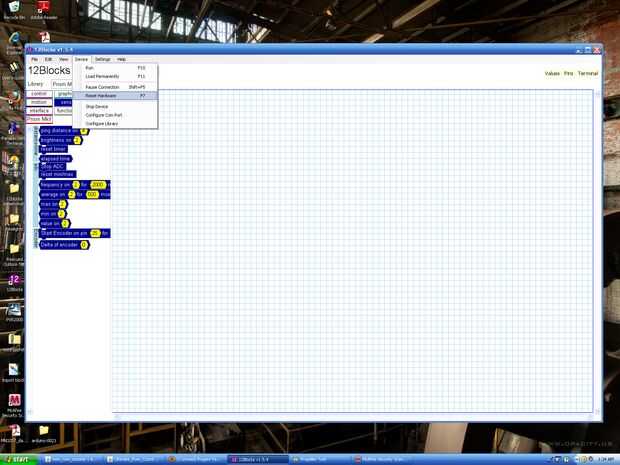Select the functions block category

point(64,111)
